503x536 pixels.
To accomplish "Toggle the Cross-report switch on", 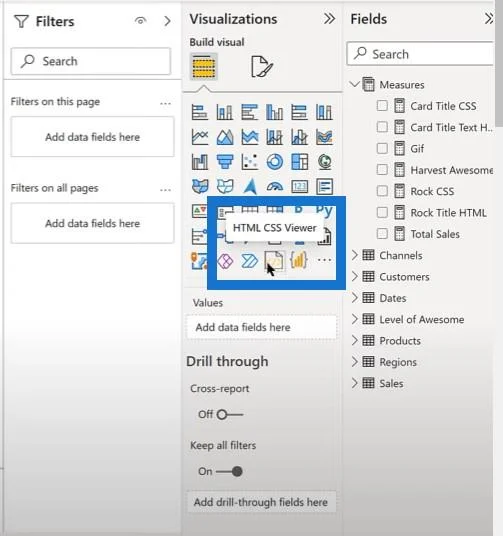I will click(230, 415).
